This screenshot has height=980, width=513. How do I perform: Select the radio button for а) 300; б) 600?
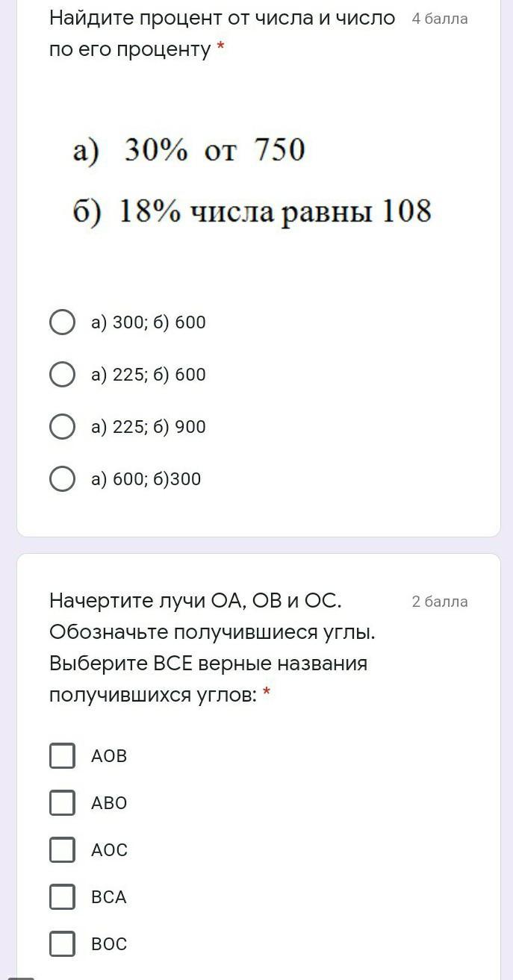tap(62, 322)
